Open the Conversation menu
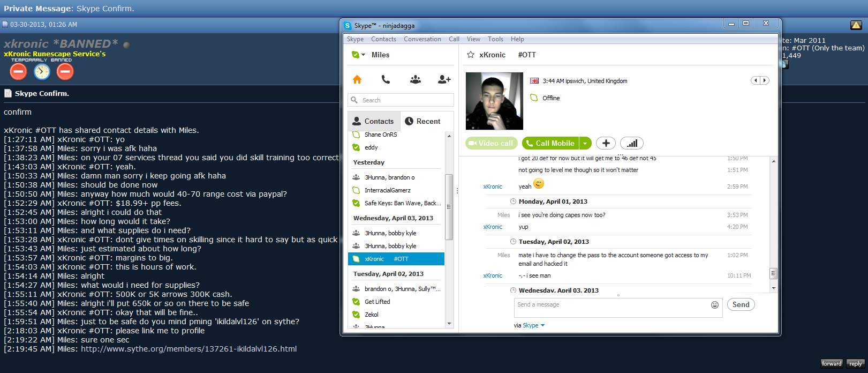Viewport: 868px width, 373px height. click(x=422, y=39)
